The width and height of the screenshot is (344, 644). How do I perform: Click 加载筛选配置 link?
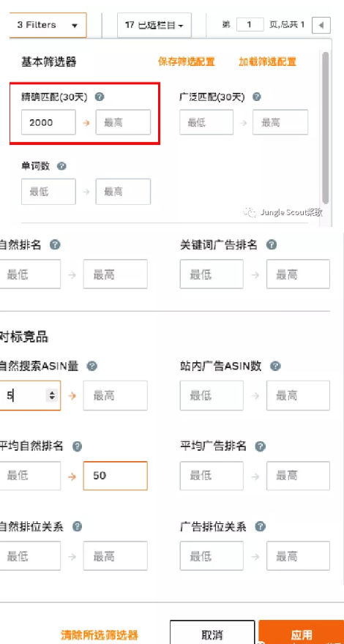(268, 62)
